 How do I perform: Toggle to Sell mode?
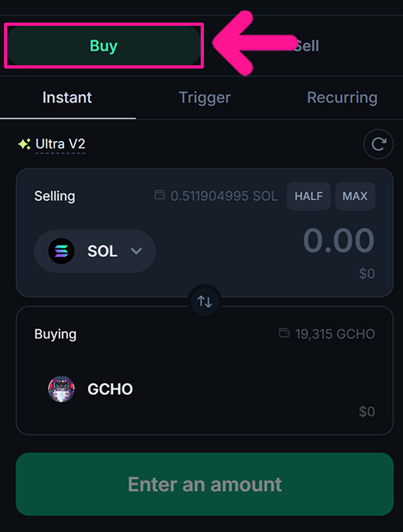[x=306, y=46]
